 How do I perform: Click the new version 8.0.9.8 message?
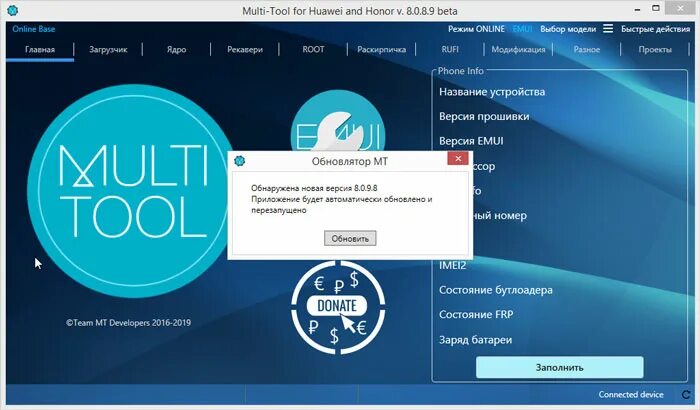click(x=314, y=188)
